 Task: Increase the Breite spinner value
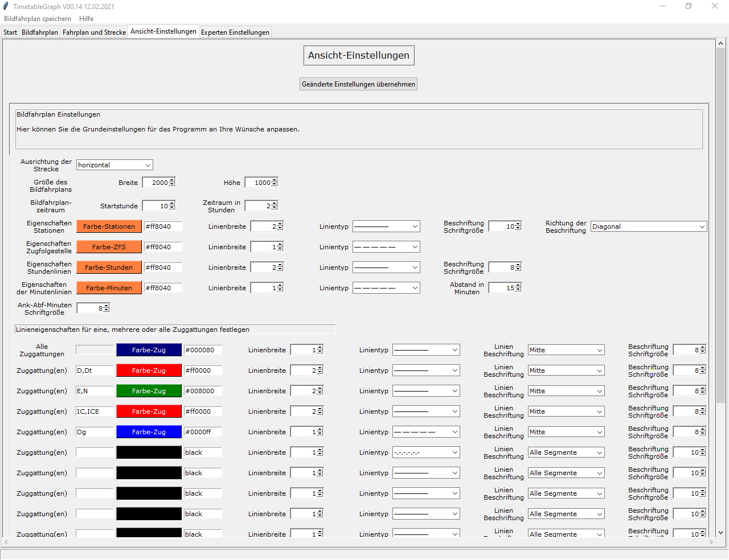coord(172,180)
